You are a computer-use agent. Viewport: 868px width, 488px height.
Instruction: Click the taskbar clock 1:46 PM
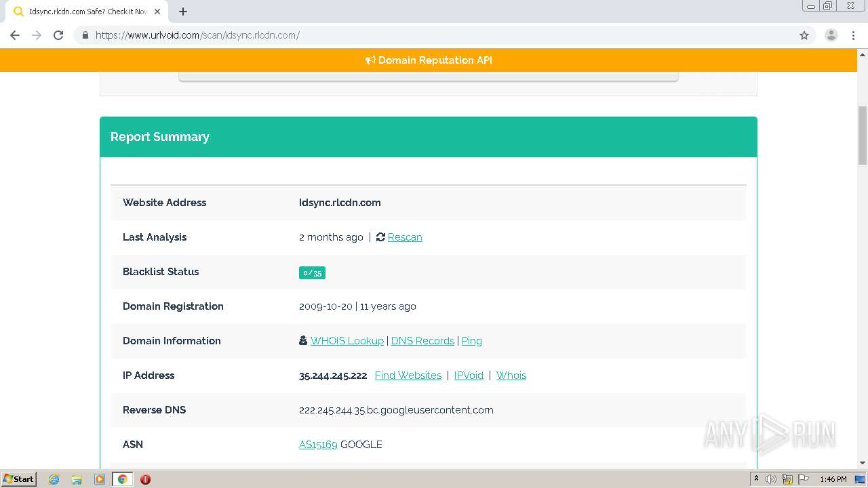coord(833,479)
